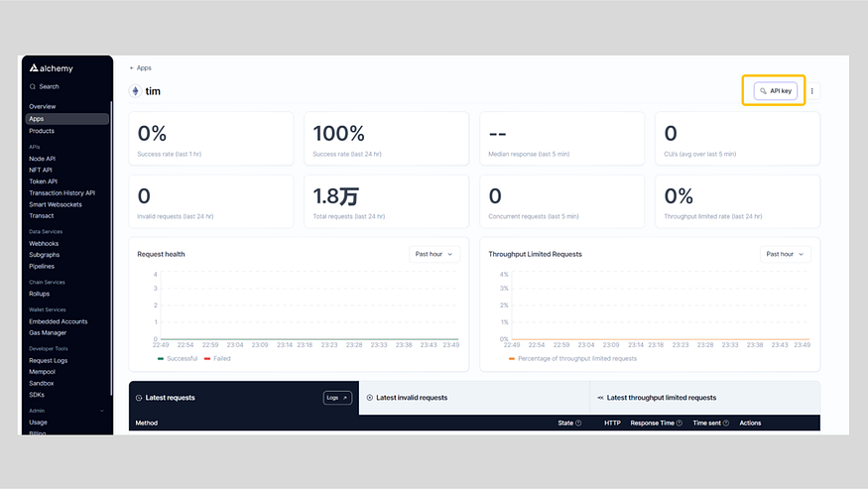The width and height of the screenshot is (868, 489).
Task: Switch to Latest invalid requests tab
Action: point(474,398)
